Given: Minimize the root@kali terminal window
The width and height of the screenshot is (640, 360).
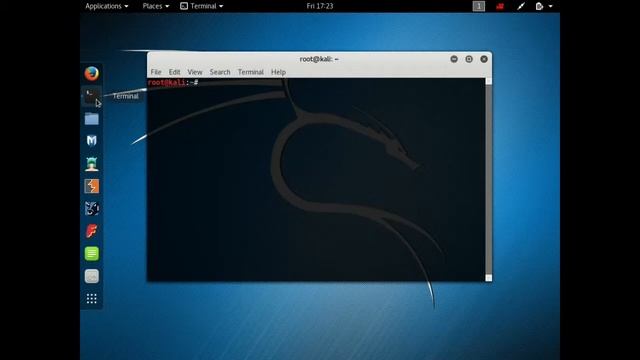Looking at the screenshot, I should (454, 59).
